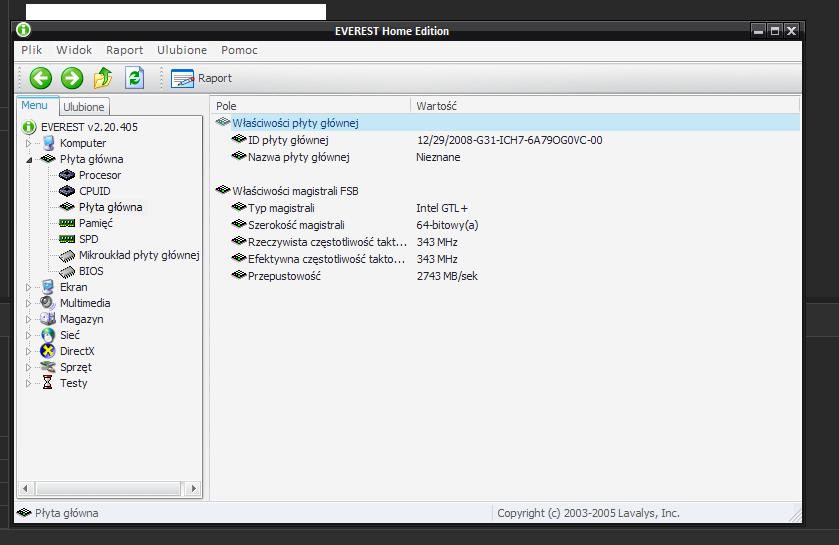Click the icon next to Przepustowość
This screenshot has height=545, width=839.
pyautogui.click(x=239, y=274)
